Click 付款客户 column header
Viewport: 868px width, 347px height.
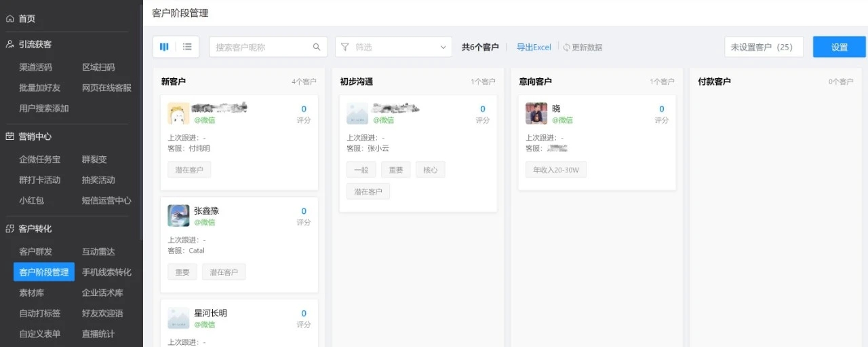715,81
